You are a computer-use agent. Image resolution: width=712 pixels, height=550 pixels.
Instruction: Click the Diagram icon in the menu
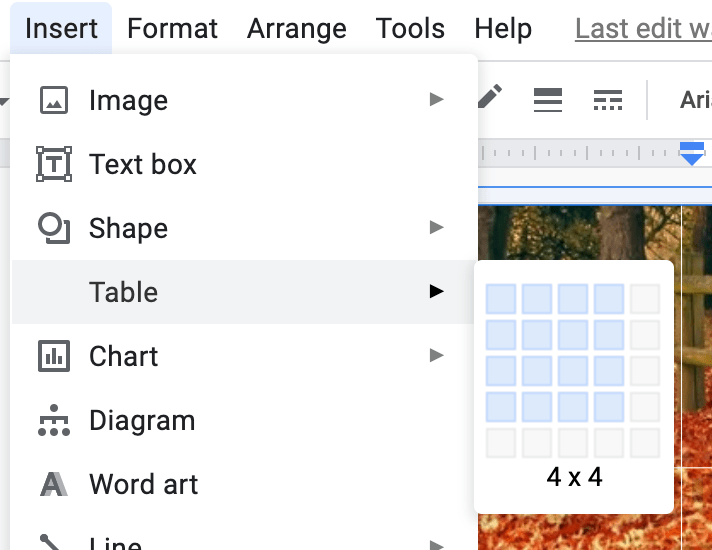tap(53, 420)
